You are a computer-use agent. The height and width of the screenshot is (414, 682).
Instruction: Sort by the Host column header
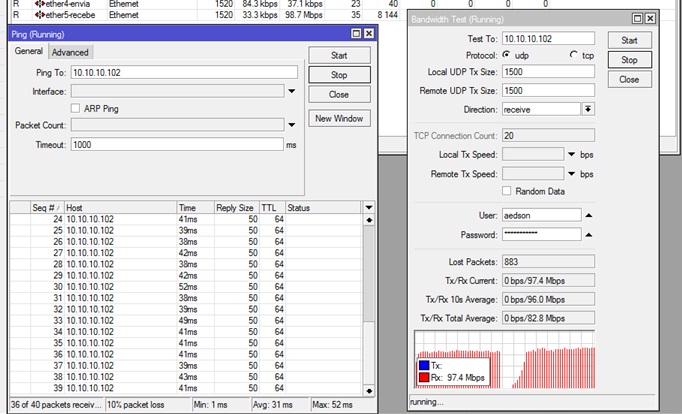[x=121, y=207]
